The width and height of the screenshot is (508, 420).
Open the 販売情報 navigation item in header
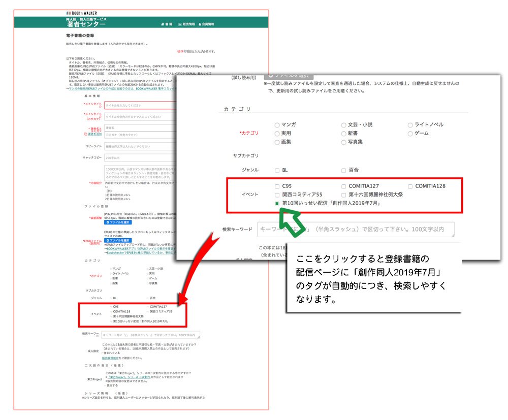click(x=186, y=24)
